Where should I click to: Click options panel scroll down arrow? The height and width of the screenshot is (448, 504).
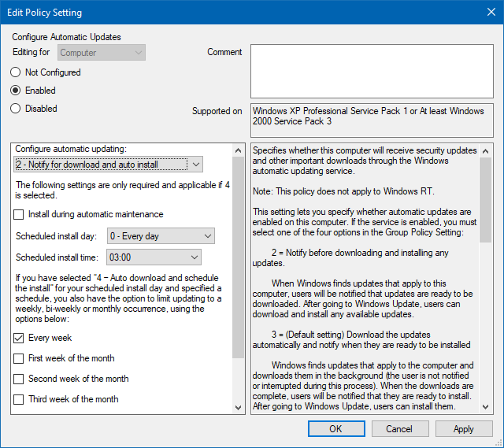coord(238,408)
